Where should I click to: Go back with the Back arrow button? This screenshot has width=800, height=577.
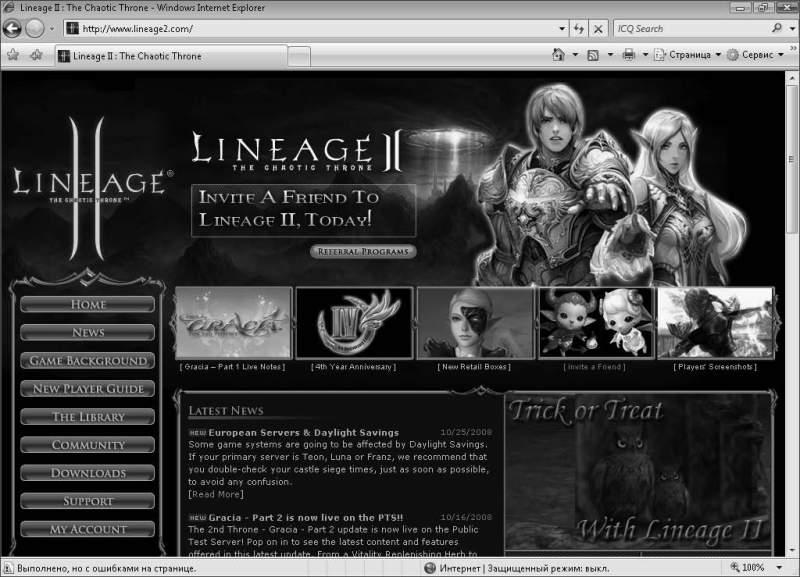pos(12,29)
